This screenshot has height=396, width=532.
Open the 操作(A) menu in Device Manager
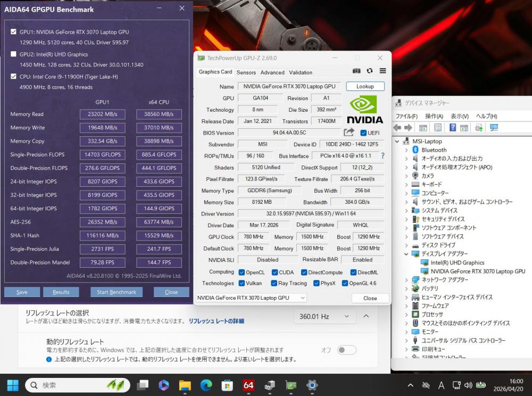434,116
